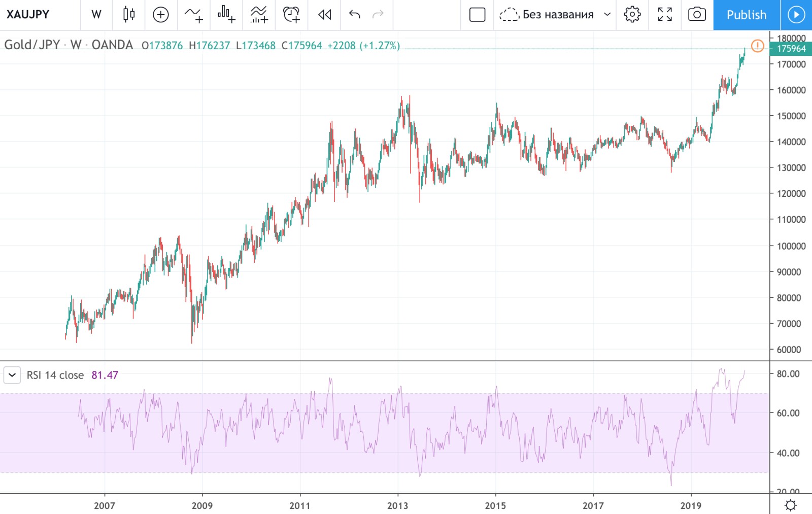Change the W weekly timeframe interval
This screenshot has width=812, height=514.
pyautogui.click(x=96, y=15)
